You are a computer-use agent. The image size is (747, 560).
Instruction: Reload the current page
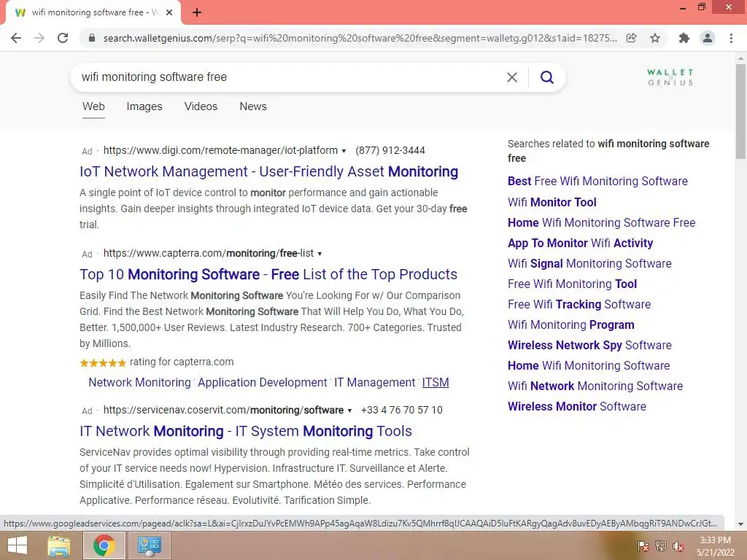pyautogui.click(x=63, y=38)
